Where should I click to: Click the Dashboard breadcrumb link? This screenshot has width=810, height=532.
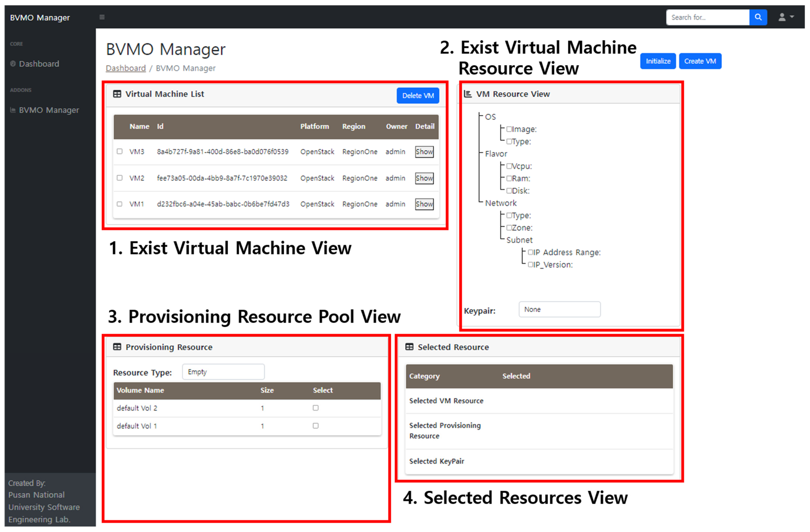[x=125, y=68]
